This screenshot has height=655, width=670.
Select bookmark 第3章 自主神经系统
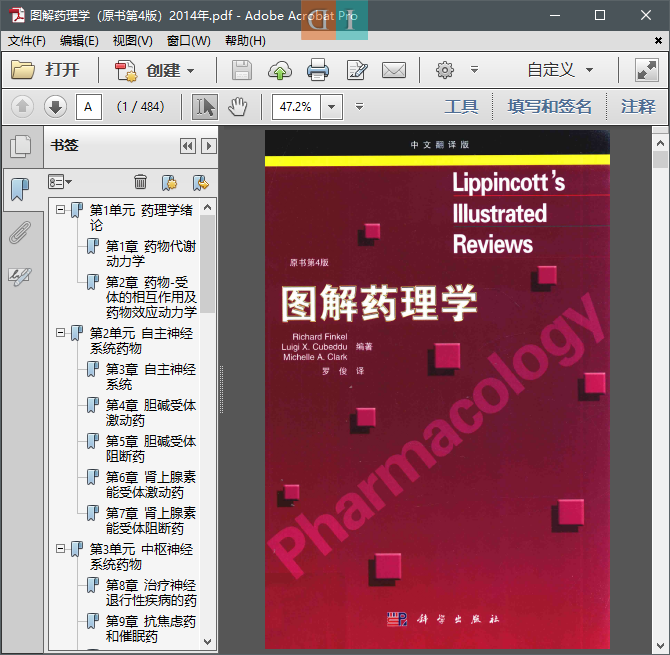click(150, 377)
